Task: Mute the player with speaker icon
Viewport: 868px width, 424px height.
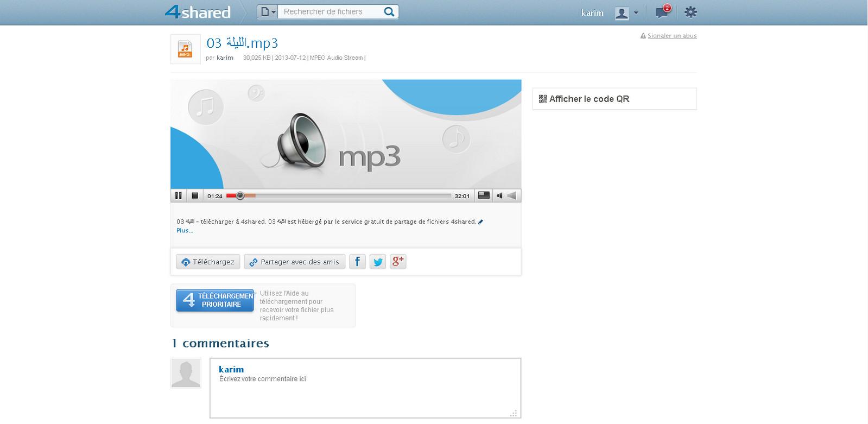Action: [499, 195]
